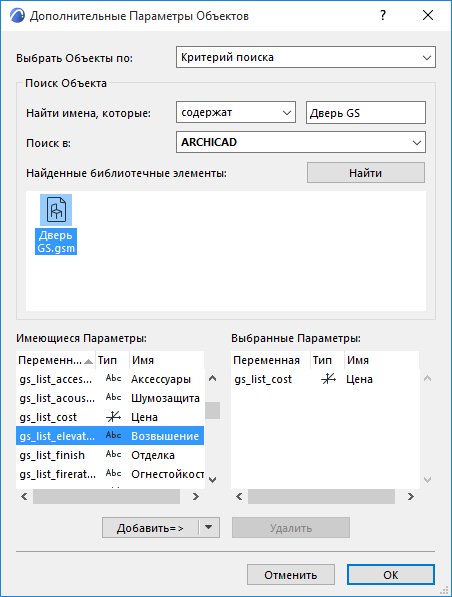This screenshot has height=597, width=452.
Task: Click left arrow of available parameters horizontal scrollbar
Action: [24, 496]
